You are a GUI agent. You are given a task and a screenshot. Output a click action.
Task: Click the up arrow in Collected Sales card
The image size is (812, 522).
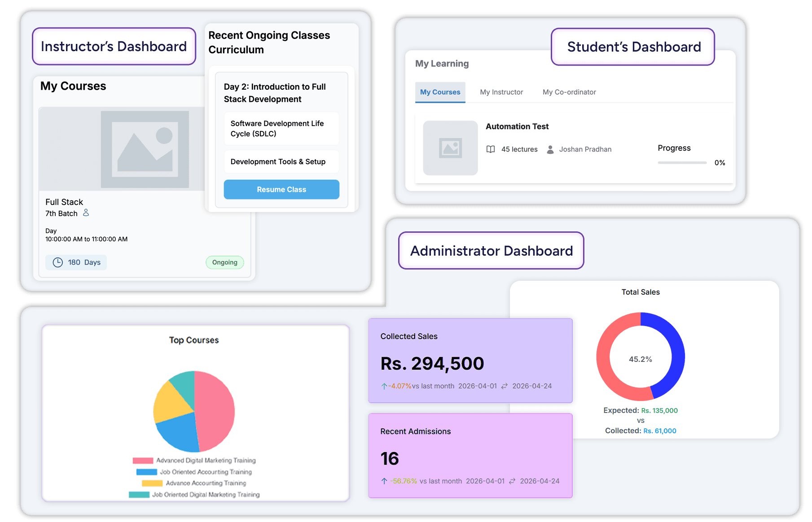(384, 386)
